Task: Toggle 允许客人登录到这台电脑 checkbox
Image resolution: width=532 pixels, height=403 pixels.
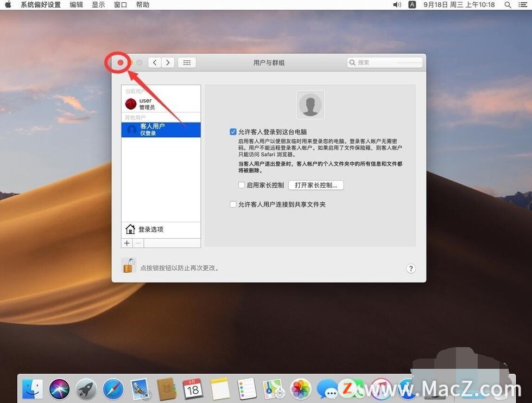Action: (x=233, y=132)
